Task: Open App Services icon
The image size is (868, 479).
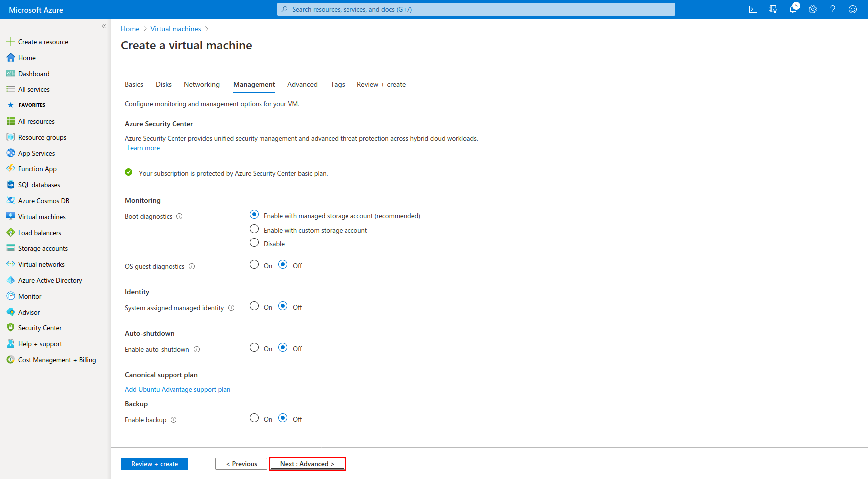Action: coord(11,153)
